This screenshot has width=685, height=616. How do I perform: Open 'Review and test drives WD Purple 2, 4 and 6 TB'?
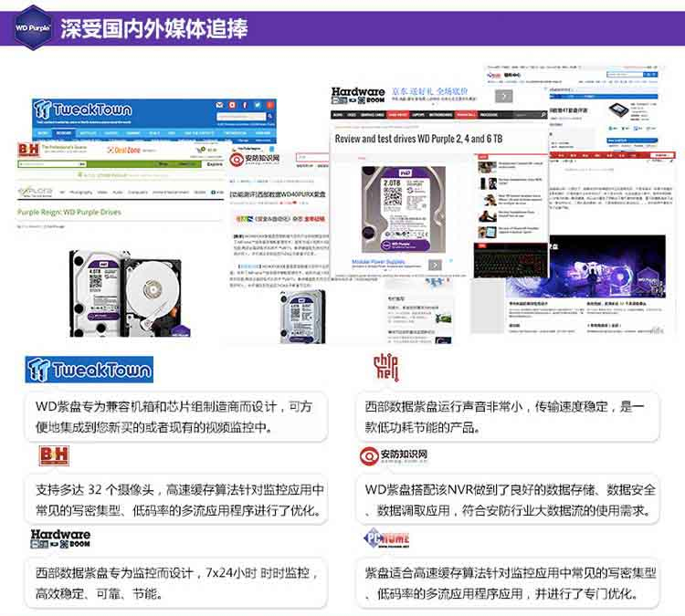click(418, 139)
